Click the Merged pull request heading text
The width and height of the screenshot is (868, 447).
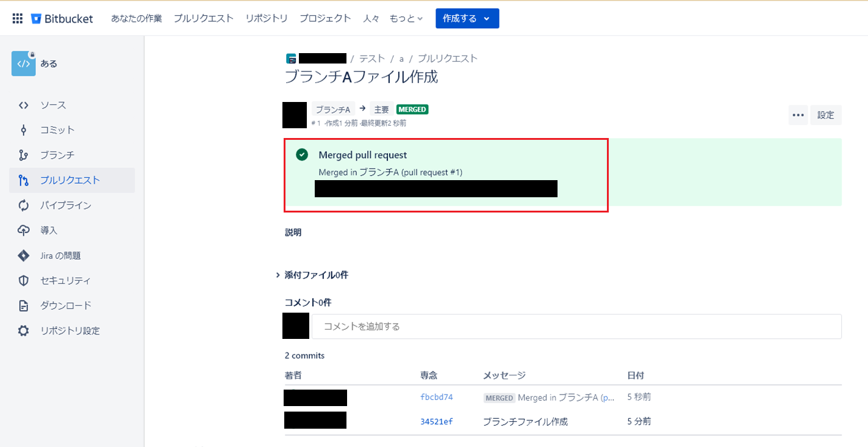tap(362, 155)
